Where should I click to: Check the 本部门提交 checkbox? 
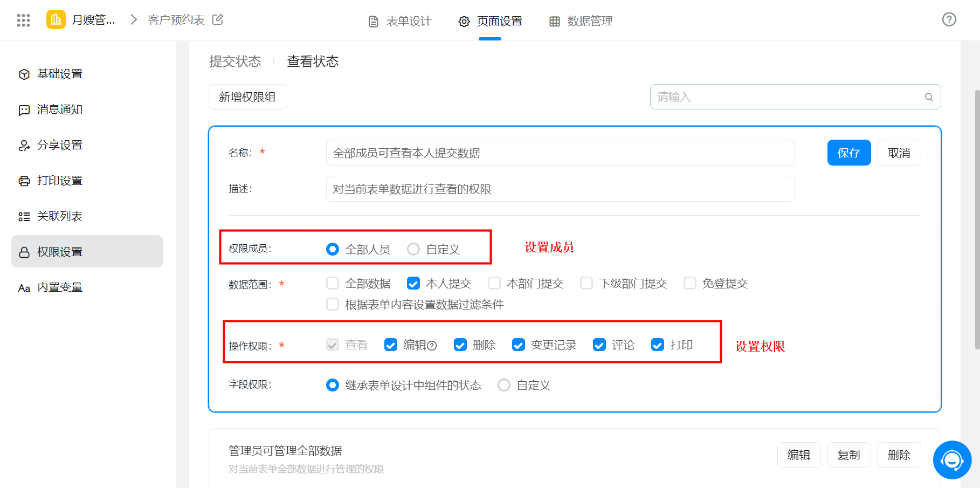click(494, 283)
